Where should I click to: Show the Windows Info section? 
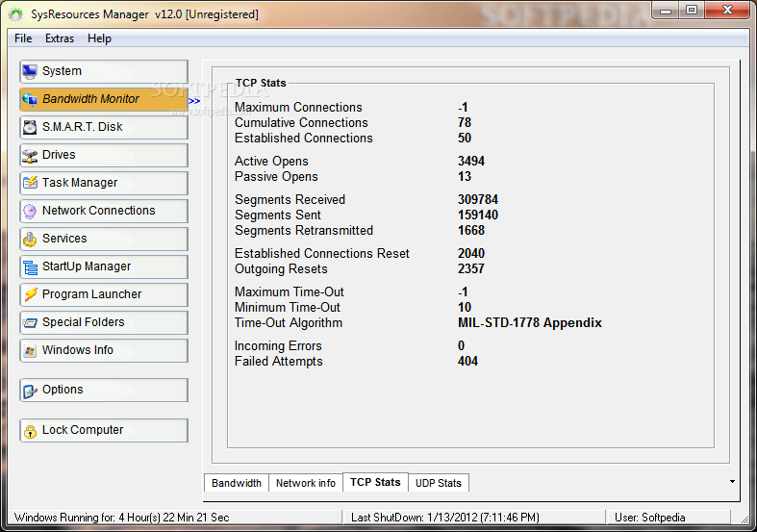104,350
